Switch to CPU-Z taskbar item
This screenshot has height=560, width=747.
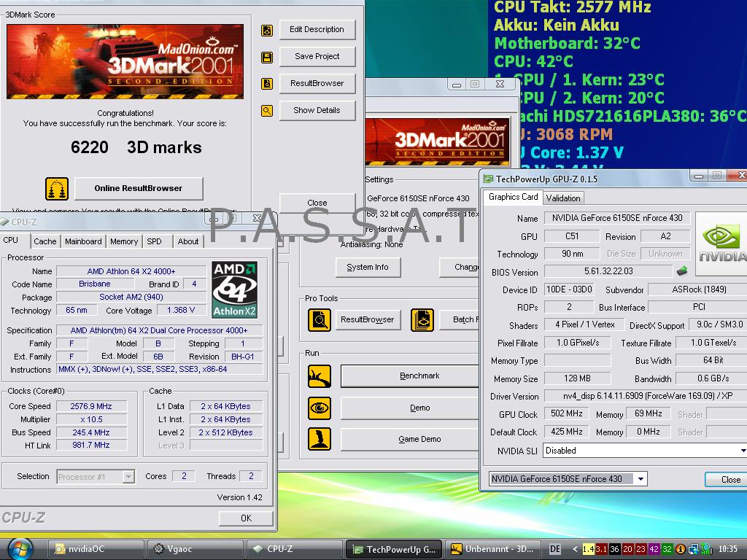295,549
